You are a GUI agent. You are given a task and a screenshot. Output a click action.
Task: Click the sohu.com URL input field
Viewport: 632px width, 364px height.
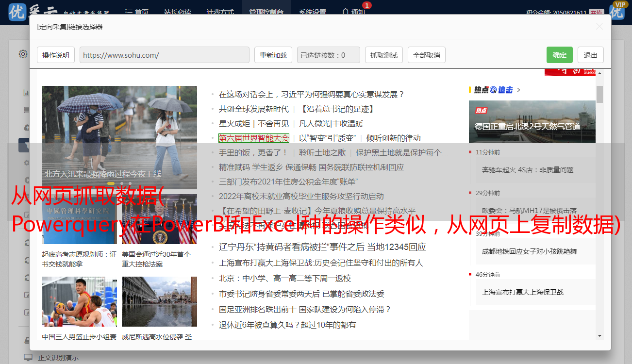[x=165, y=55]
